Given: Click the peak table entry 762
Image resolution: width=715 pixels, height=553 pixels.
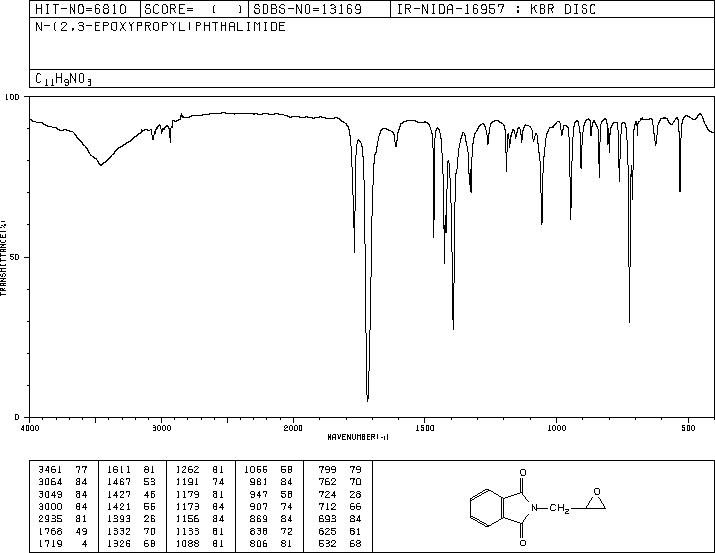Looking at the screenshot, I should point(327,482).
